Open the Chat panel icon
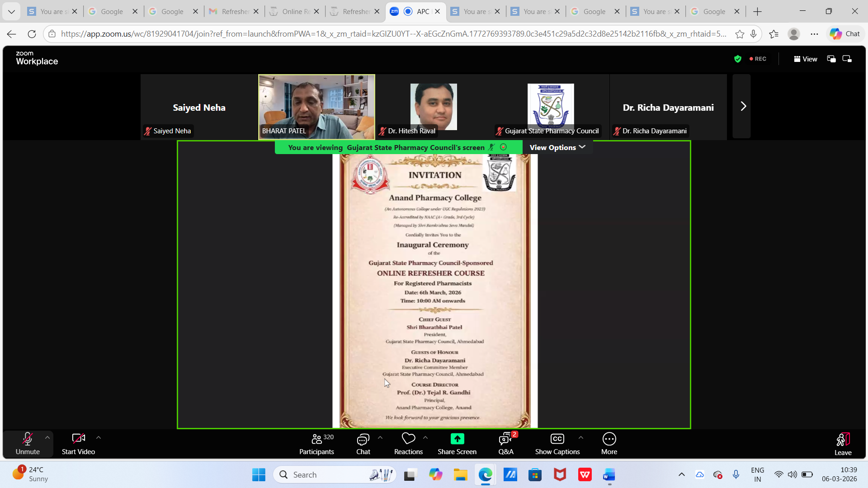This screenshot has width=868, height=488. point(363,439)
